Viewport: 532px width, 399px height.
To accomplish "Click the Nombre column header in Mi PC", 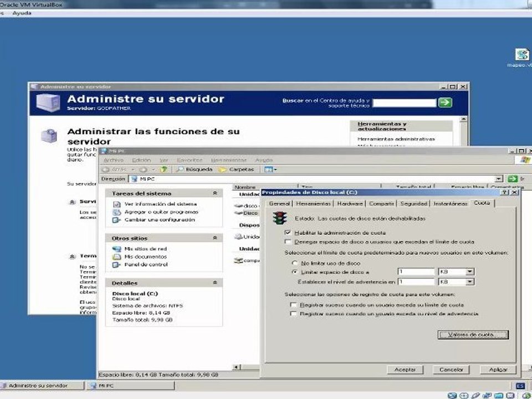I will click(x=265, y=187).
